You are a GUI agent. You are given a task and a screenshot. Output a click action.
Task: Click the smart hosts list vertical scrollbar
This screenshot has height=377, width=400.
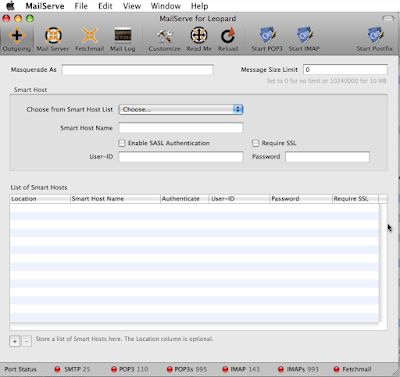pos(383,263)
